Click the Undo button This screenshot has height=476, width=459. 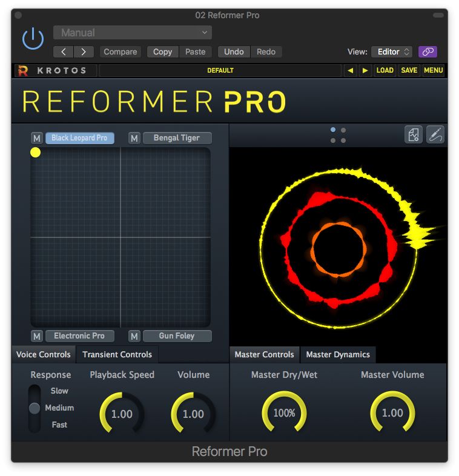[x=234, y=52]
